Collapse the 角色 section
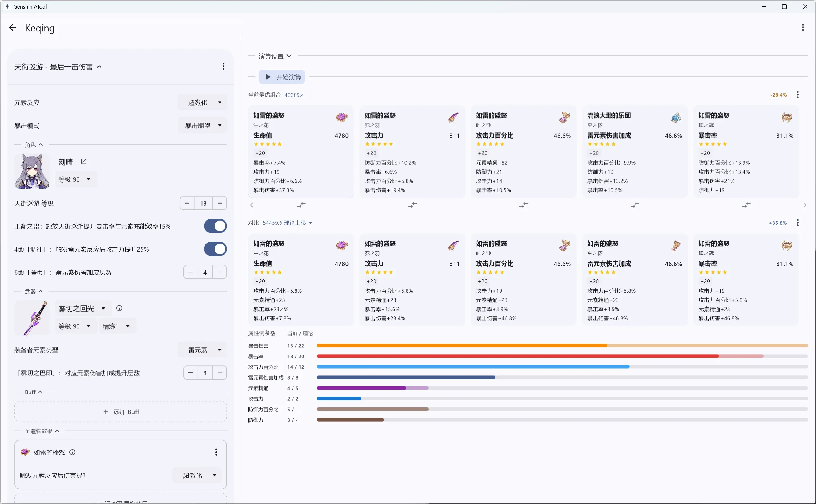This screenshot has height=504, width=816. [x=34, y=145]
